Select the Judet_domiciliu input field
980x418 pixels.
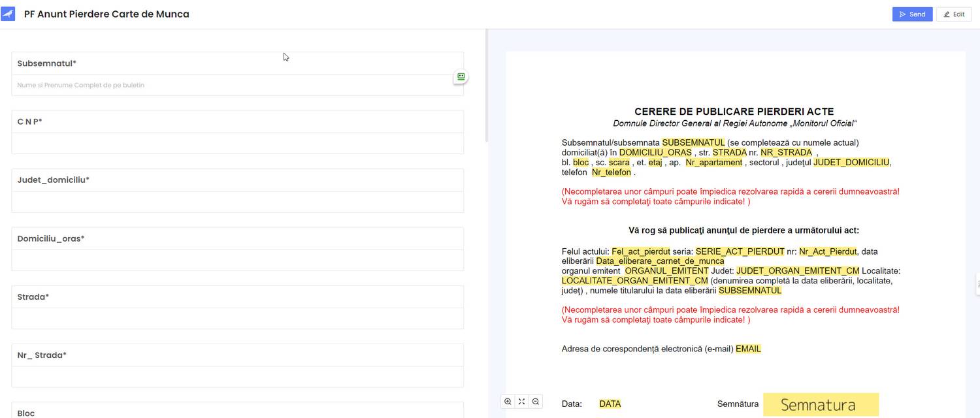coord(237,202)
